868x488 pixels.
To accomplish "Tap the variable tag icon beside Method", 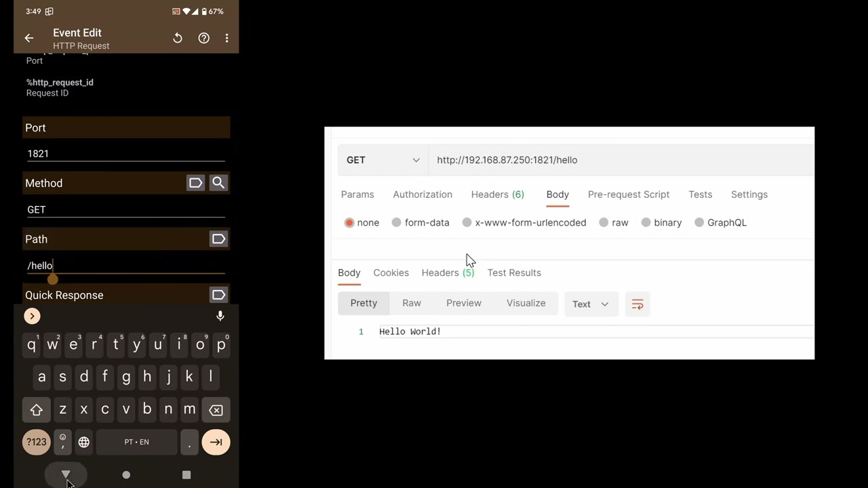I will 195,183.
